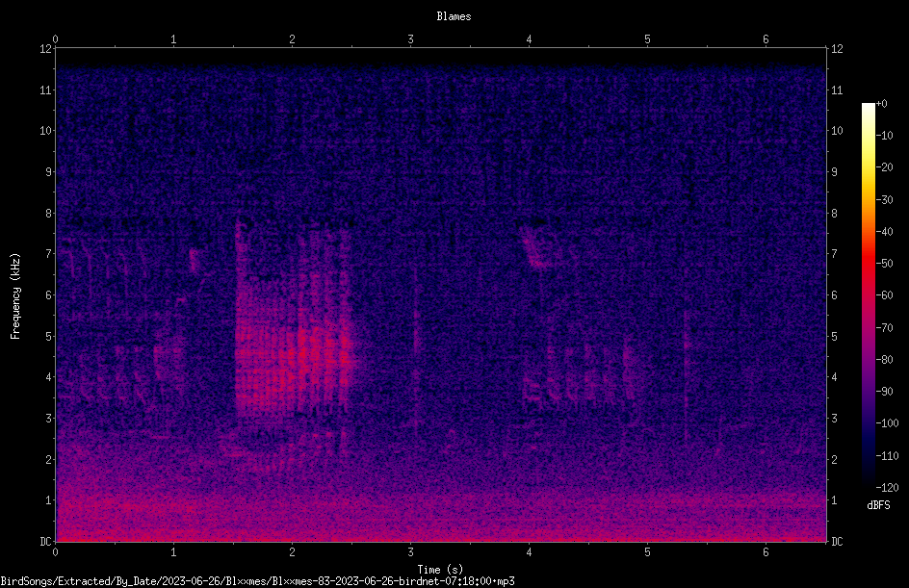Image resolution: width=909 pixels, height=588 pixels.
Task: Select the "-30" color scale label
Action: point(885,200)
